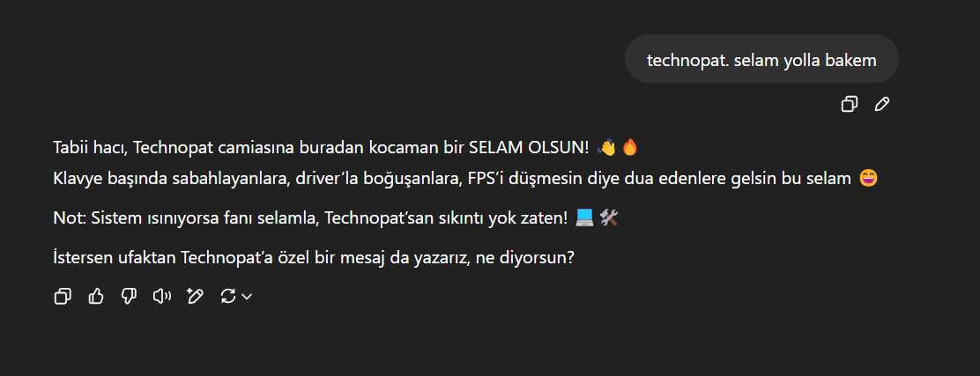This screenshot has width=980, height=376.
Task: Edit the sent message with the pencil icon
Action: coord(882,104)
